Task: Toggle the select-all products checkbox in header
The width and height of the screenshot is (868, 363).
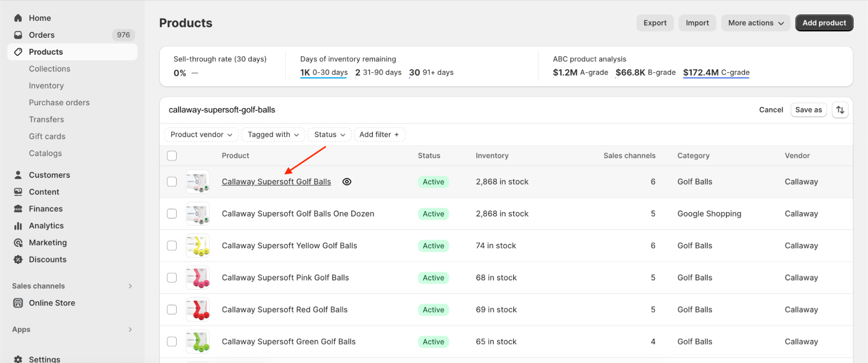Action: click(x=172, y=156)
